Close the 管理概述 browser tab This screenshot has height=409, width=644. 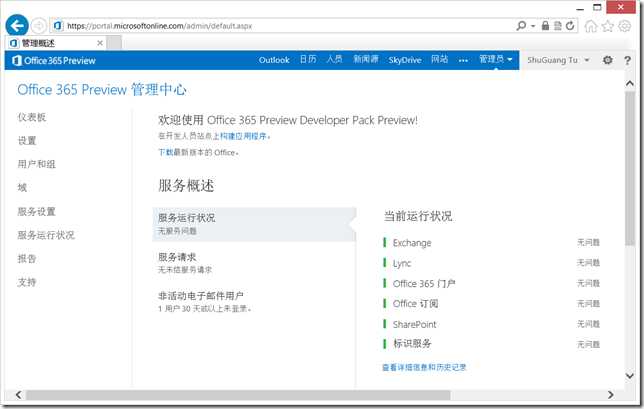pos(100,43)
